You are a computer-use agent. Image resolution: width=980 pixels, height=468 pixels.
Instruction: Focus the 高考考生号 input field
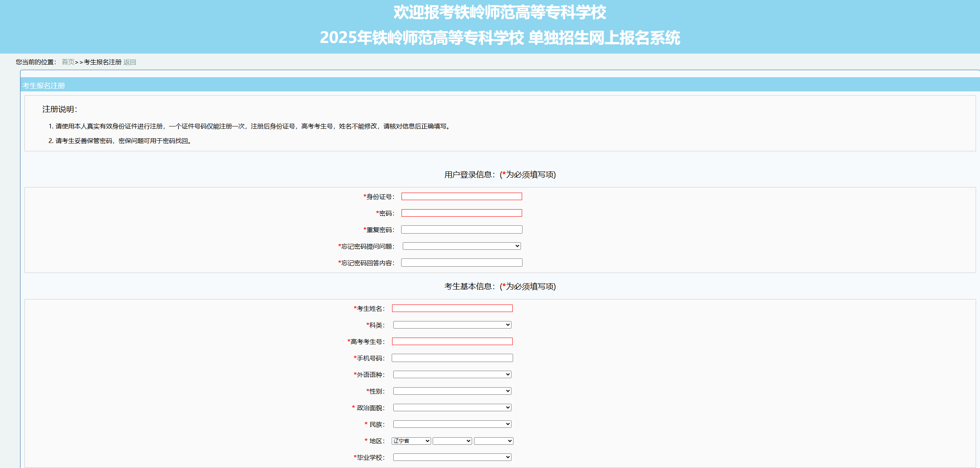click(x=452, y=341)
